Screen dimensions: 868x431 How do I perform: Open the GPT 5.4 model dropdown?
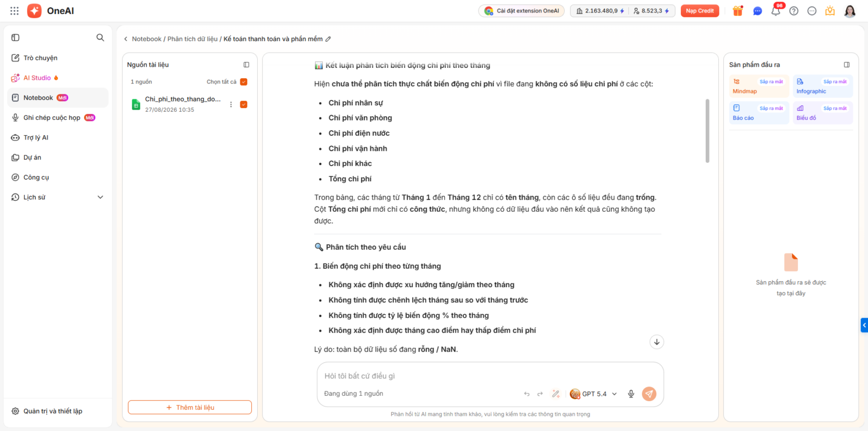click(x=594, y=394)
